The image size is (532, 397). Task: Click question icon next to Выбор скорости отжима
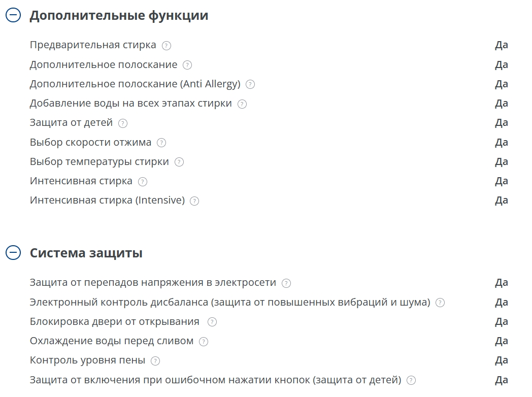click(x=161, y=143)
